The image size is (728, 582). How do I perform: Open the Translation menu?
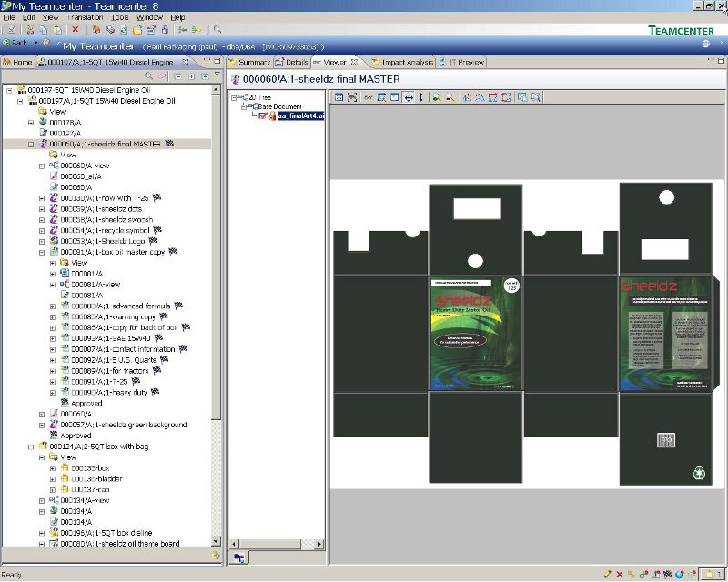coord(85,17)
